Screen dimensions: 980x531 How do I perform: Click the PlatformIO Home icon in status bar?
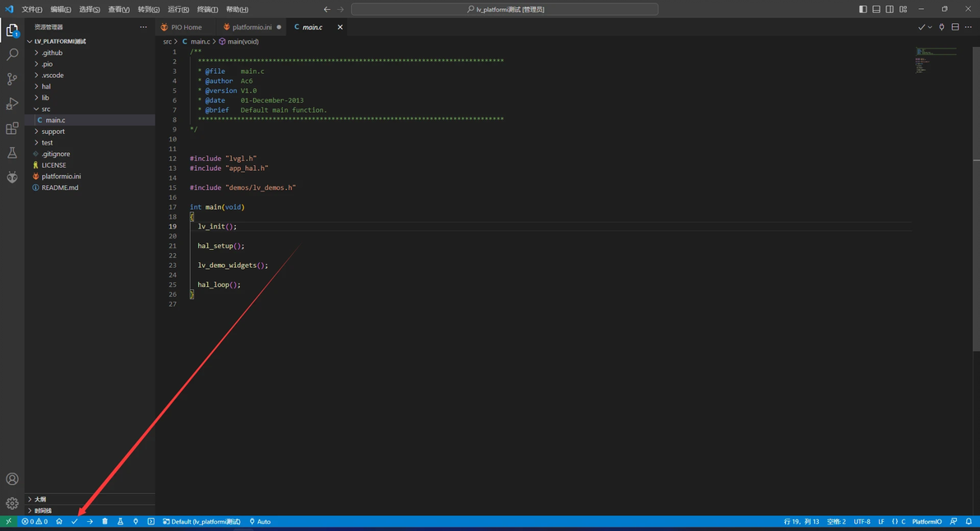pyautogui.click(x=58, y=522)
